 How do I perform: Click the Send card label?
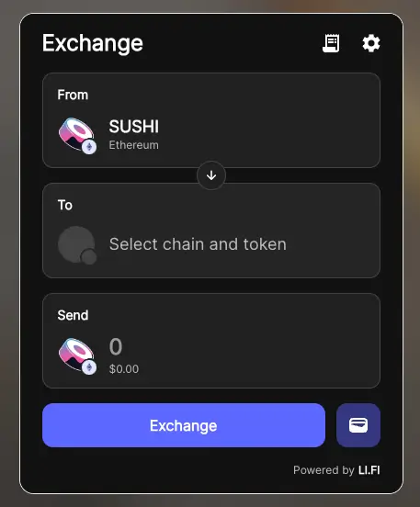coord(73,315)
